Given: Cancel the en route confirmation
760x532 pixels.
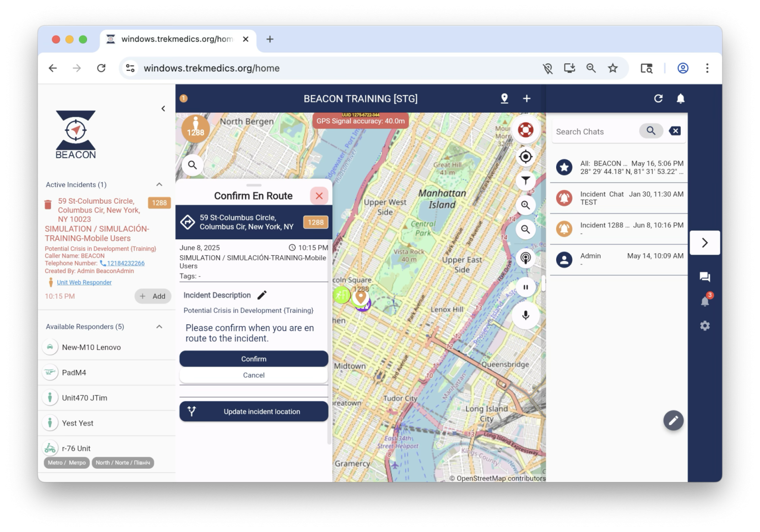Looking at the screenshot, I should coord(254,375).
